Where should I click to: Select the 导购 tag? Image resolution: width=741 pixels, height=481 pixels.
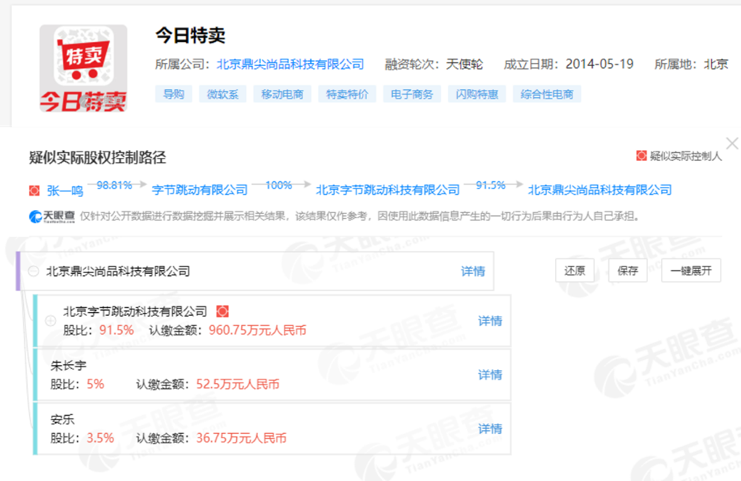[173, 94]
